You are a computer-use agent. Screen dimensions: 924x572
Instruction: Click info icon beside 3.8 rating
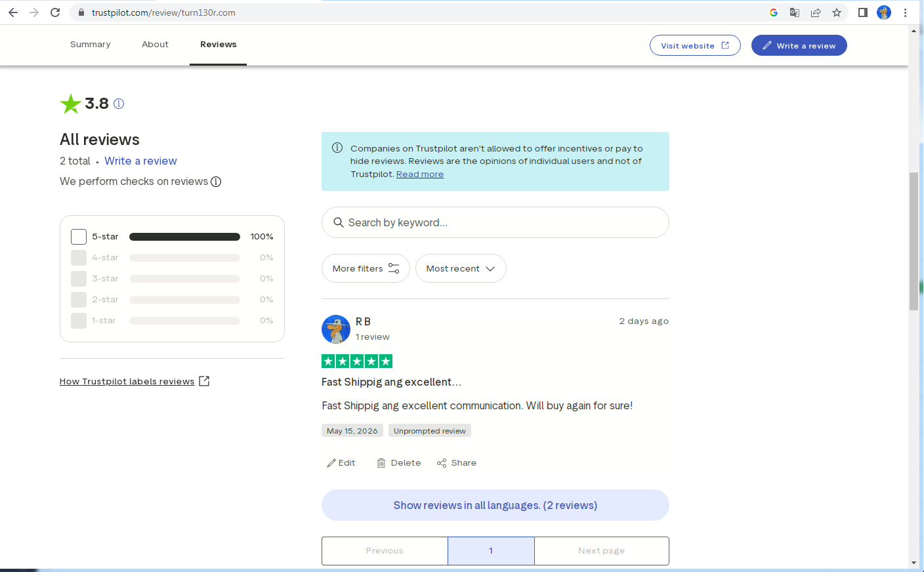point(119,104)
